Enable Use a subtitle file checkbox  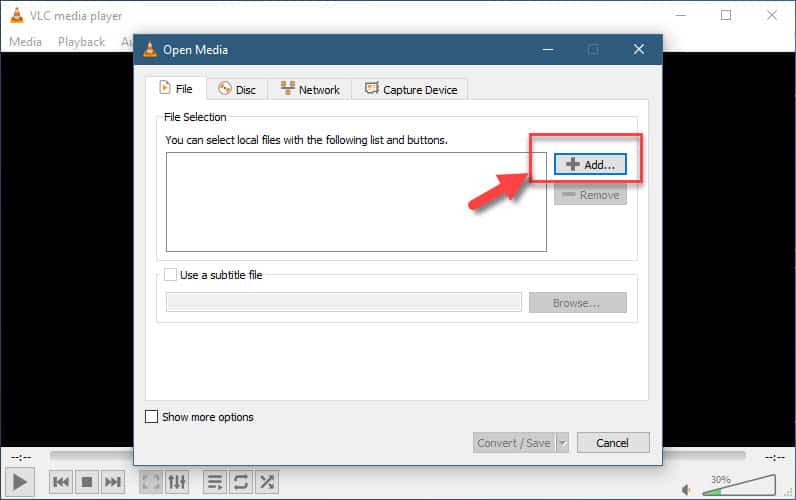171,275
